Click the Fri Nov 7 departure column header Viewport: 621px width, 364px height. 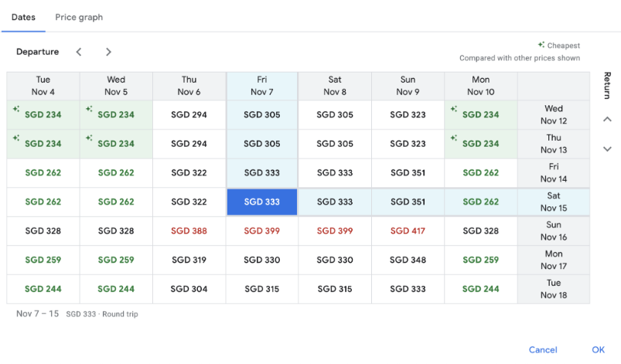tap(262, 86)
